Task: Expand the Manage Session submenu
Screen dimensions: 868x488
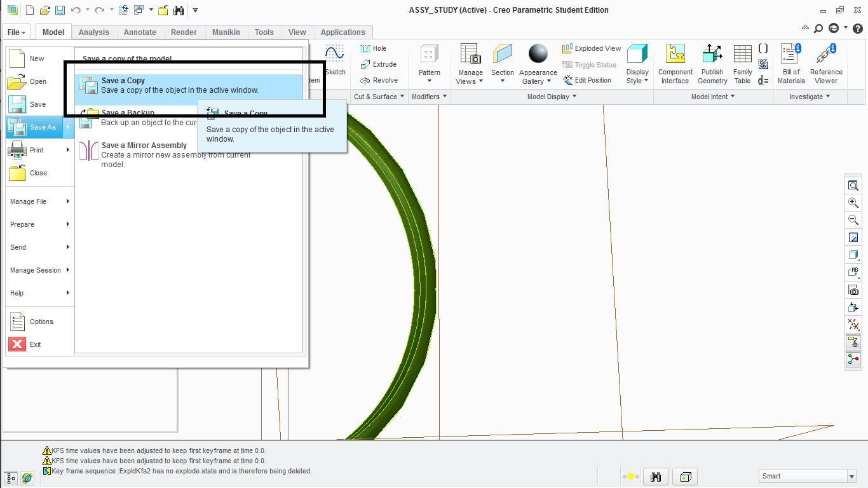Action: coord(39,270)
